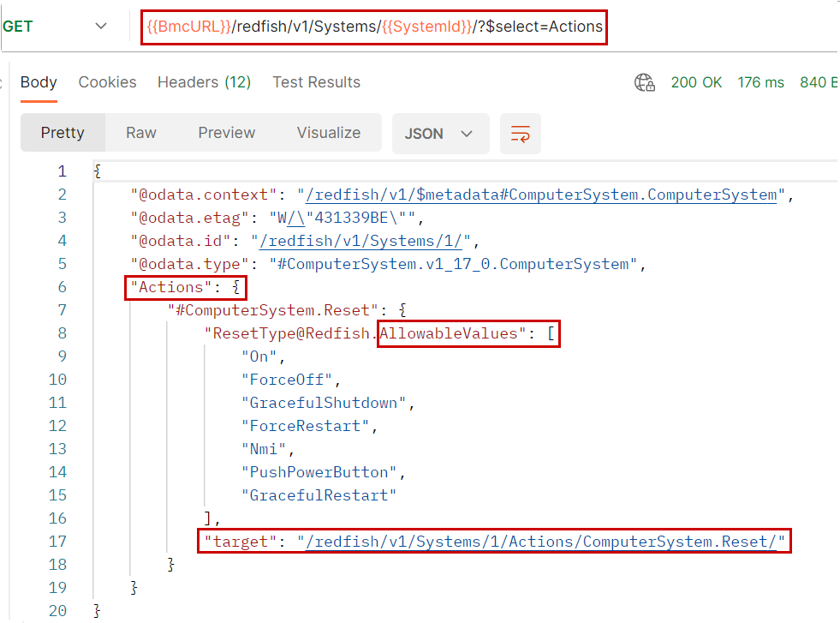Switch to the Body tab
The image size is (840, 623).
(x=39, y=82)
